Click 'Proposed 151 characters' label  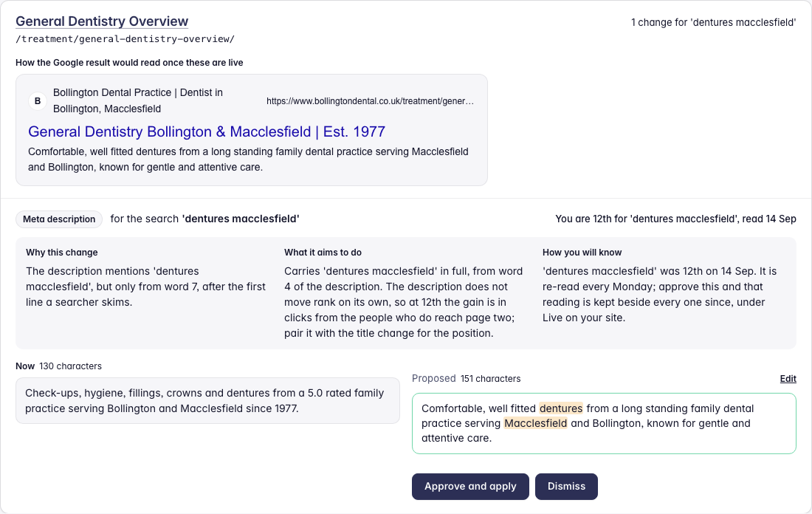tap(466, 379)
